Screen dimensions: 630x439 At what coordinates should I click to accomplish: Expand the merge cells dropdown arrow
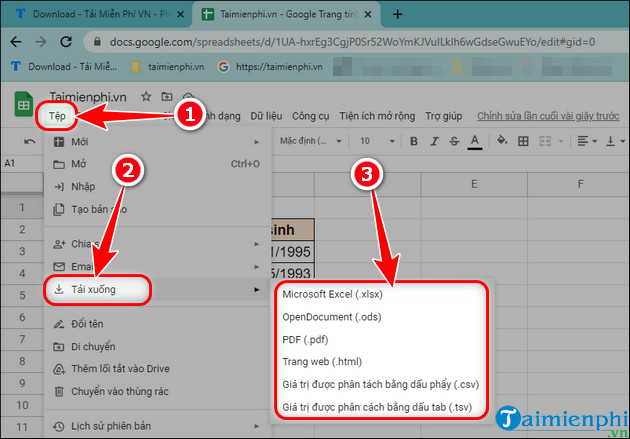[x=561, y=141]
